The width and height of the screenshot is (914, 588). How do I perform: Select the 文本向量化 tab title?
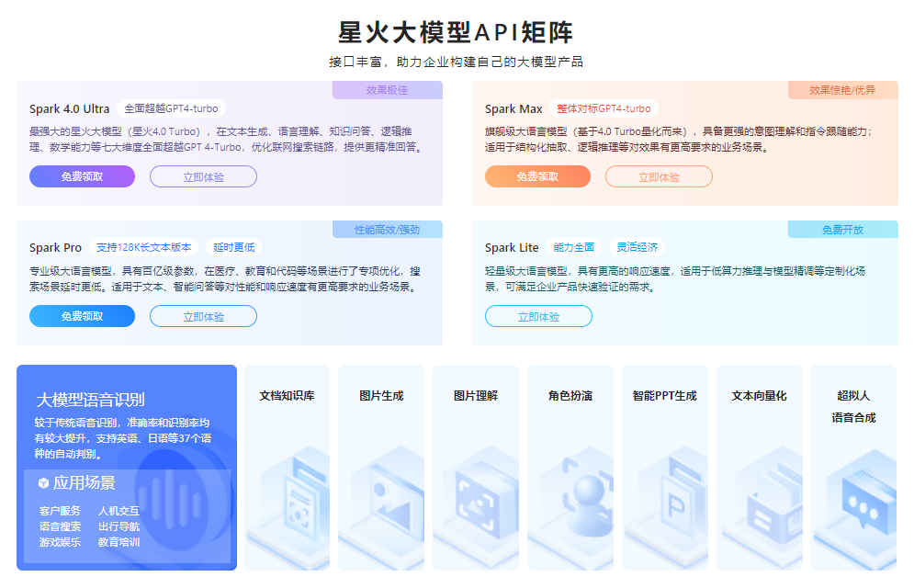(x=759, y=396)
